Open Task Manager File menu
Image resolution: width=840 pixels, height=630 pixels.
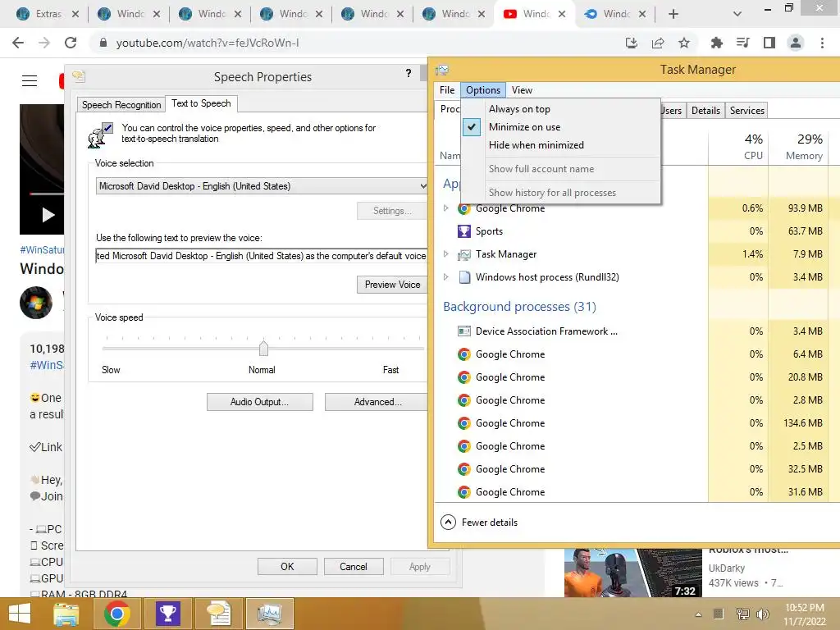click(447, 90)
